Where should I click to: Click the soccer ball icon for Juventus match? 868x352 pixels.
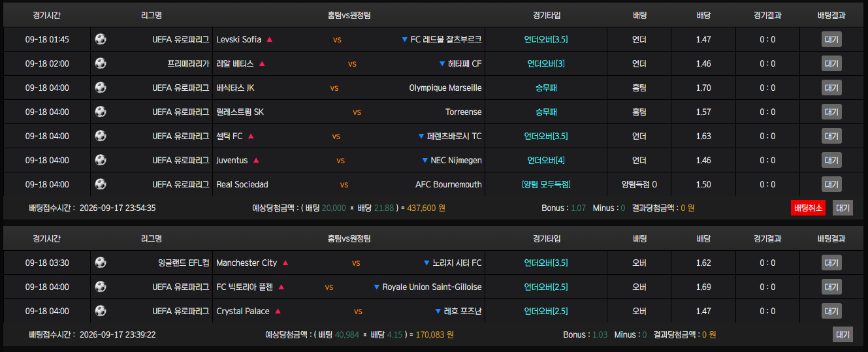[x=101, y=160]
